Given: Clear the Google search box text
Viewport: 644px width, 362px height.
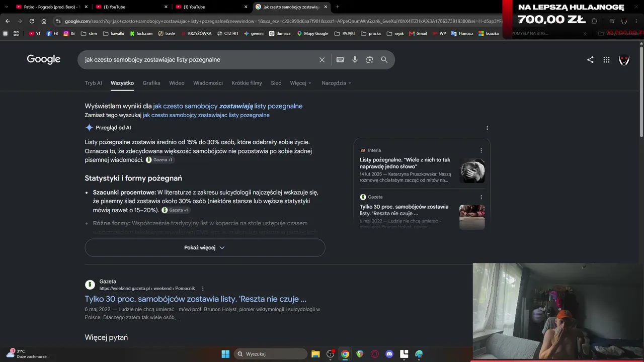Looking at the screenshot, I should 322,60.
